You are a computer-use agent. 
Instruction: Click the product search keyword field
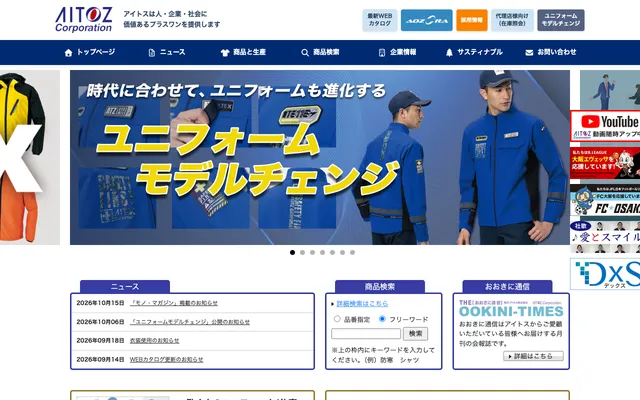366,334
